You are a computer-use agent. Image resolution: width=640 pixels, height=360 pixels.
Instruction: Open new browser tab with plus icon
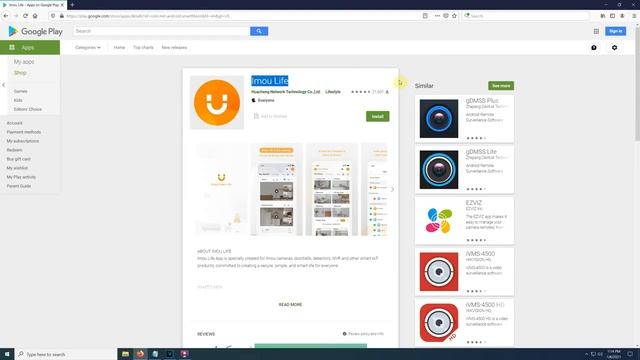[x=72, y=5]
